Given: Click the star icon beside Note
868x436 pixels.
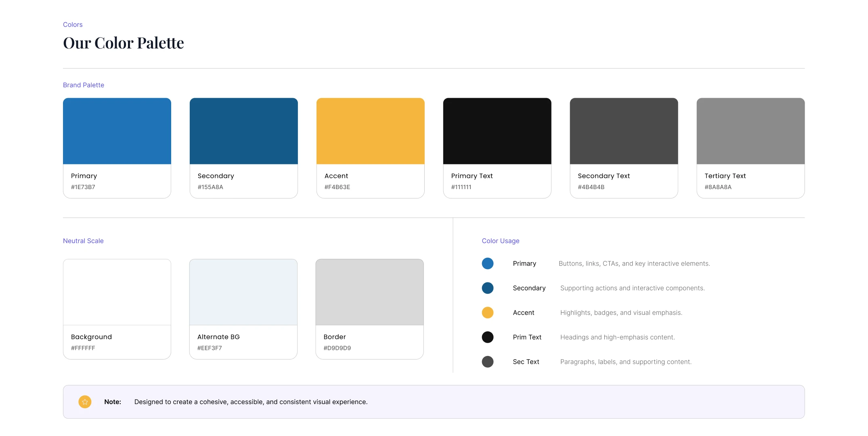Looking at the screenshot, I should tap(85, 402).
